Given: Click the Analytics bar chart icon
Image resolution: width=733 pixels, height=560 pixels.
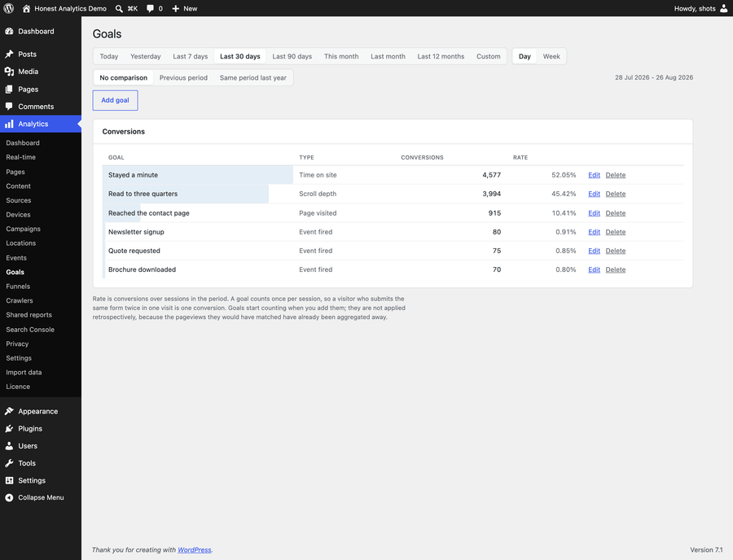Looking at the screenshot, I should point(9,124).
